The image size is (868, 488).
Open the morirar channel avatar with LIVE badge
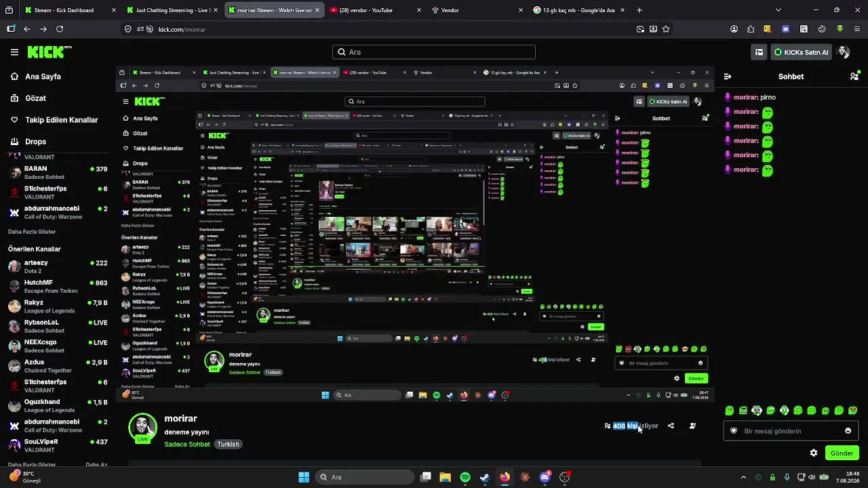pos(142,428)
